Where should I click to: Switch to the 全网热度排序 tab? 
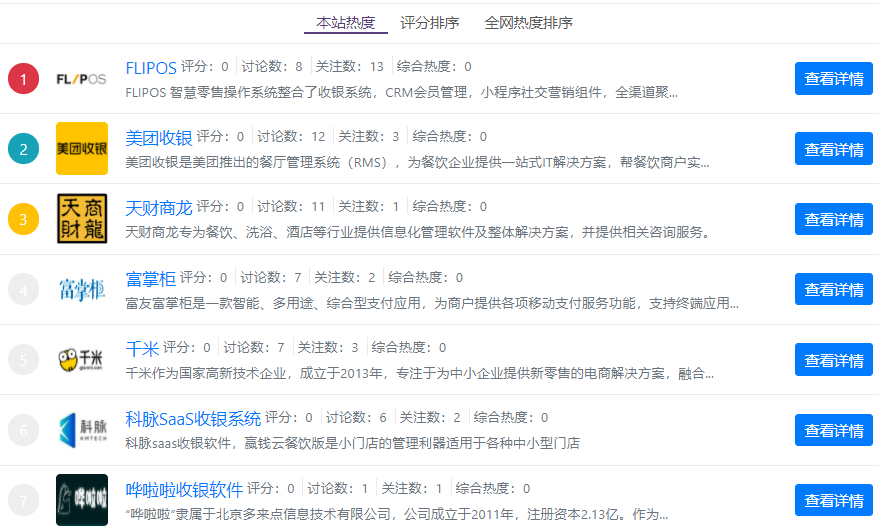(x=529, y=22)
